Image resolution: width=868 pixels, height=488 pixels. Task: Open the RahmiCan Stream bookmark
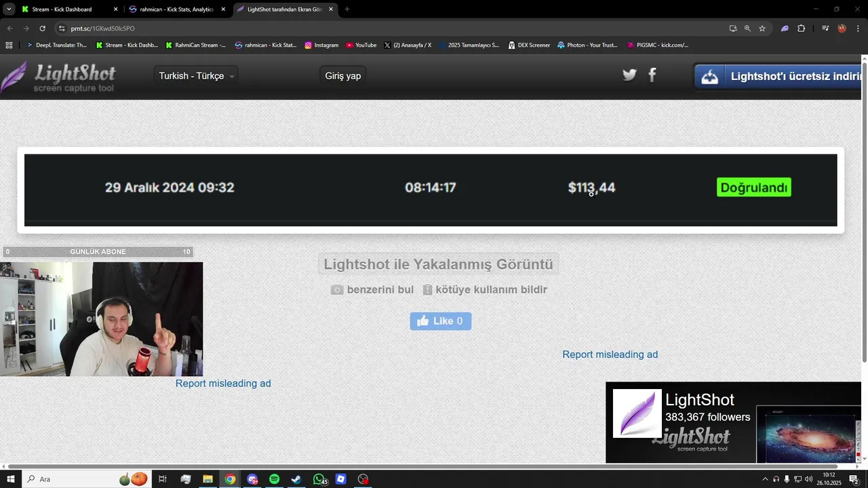197,45
